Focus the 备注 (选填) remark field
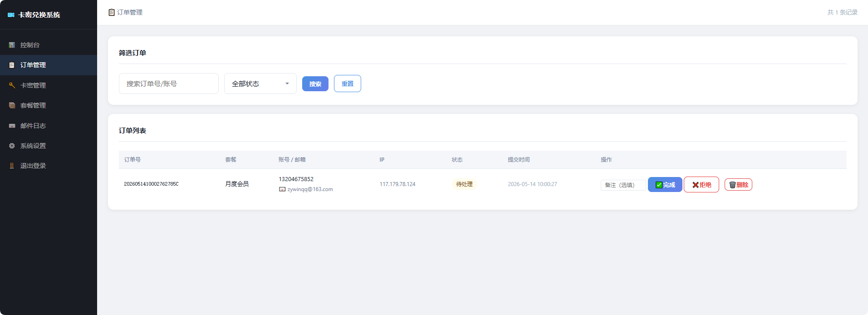 point(623,185)
